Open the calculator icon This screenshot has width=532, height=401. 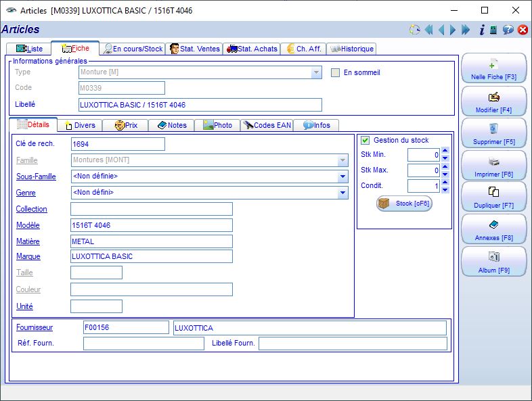click(x=493, y=30)
